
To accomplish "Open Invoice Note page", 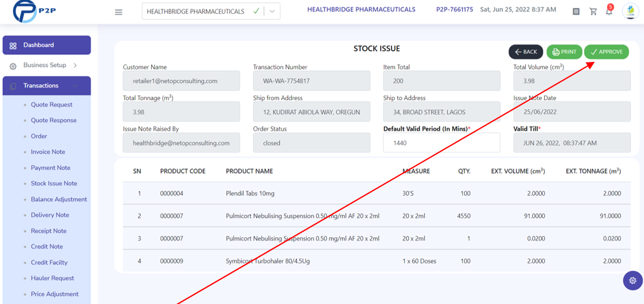I will pyautogui.click(x=47, y=152).
